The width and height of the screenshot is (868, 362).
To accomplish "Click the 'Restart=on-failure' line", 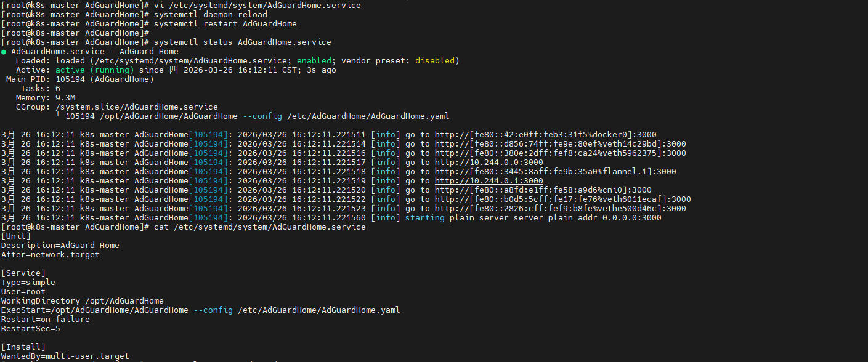I will [46, 320].
